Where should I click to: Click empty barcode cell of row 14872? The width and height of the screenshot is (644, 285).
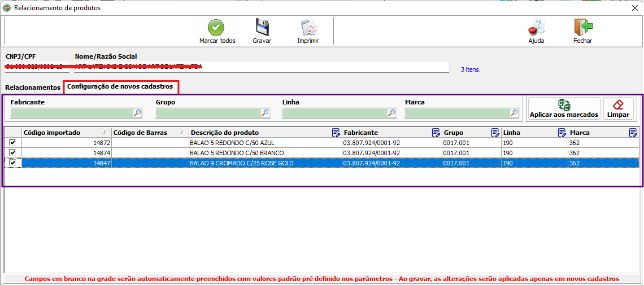150,143
